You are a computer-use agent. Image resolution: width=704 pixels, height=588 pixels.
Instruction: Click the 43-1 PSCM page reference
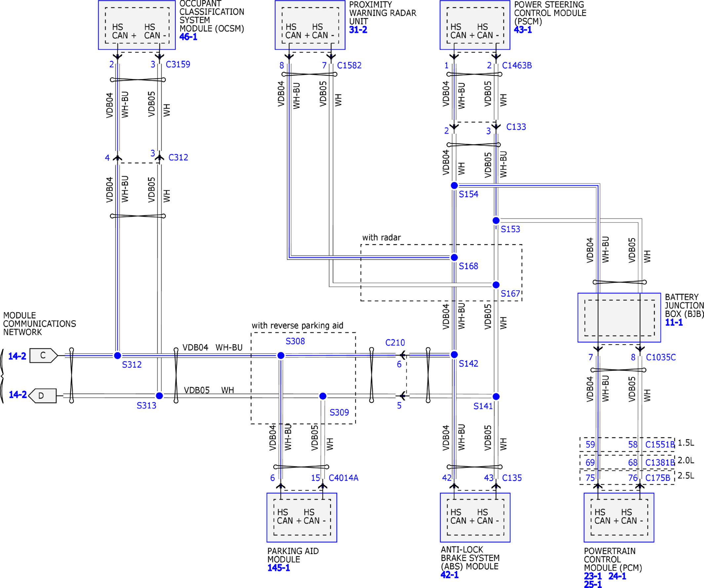pyautogui.click(x=523, y=30)
